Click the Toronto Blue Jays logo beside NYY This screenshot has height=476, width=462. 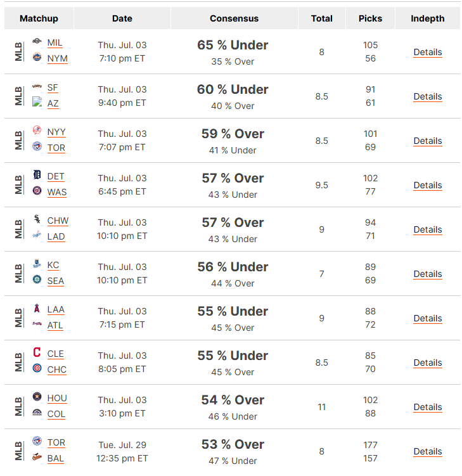click(37, 146)
